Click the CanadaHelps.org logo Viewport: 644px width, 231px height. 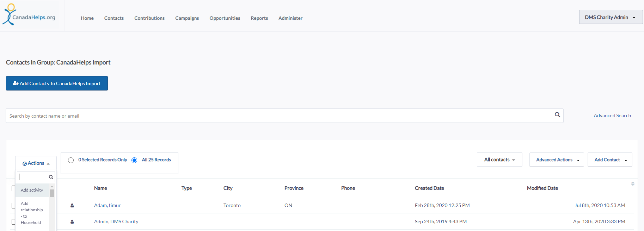pyautogui.click(x=29, y=15)
